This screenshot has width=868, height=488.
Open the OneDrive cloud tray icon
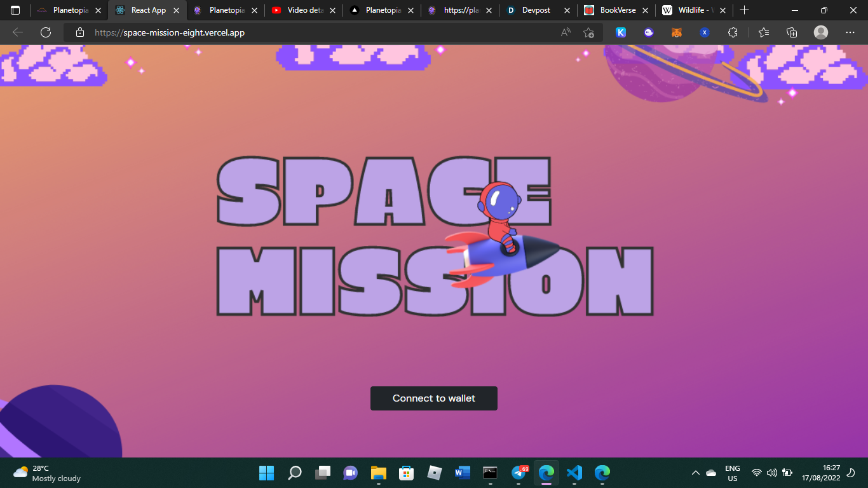[711, 473]
